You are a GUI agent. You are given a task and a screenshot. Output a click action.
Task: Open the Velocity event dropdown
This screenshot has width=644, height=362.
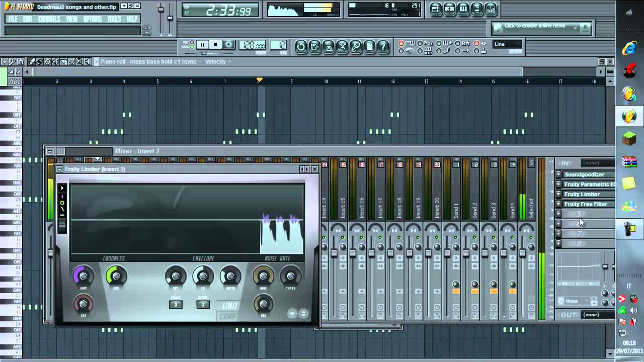click(x=218, y=61)
